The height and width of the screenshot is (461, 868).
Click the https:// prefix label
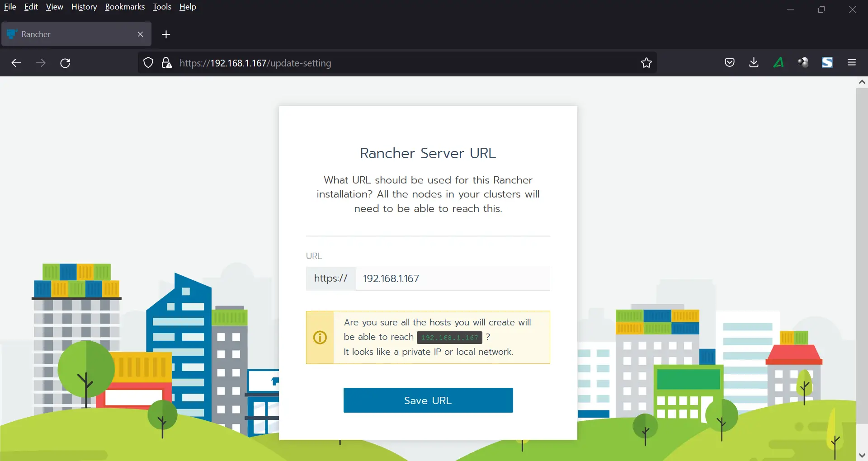[331, 278]
